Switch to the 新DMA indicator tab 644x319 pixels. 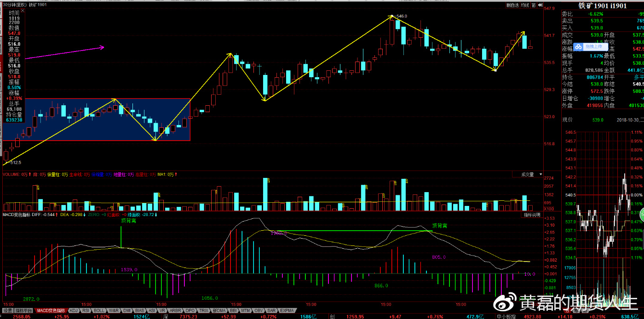pyautogui.click(x=219, y=310)
